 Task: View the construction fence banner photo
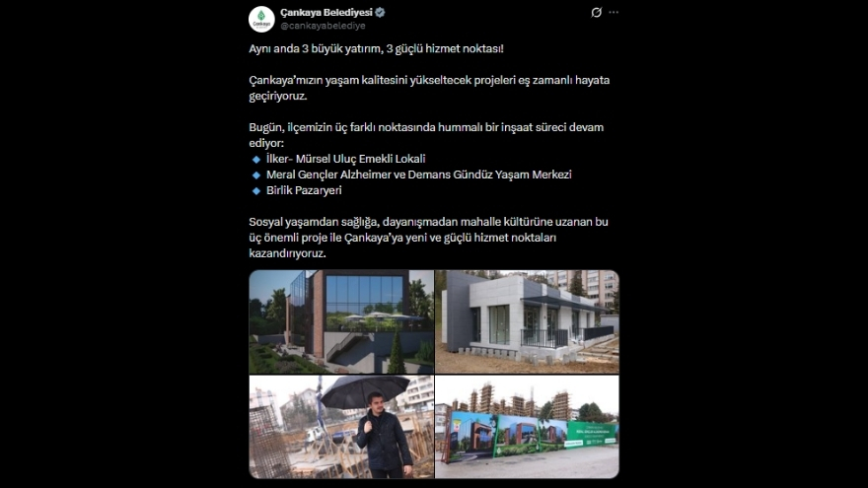point(527,427)
